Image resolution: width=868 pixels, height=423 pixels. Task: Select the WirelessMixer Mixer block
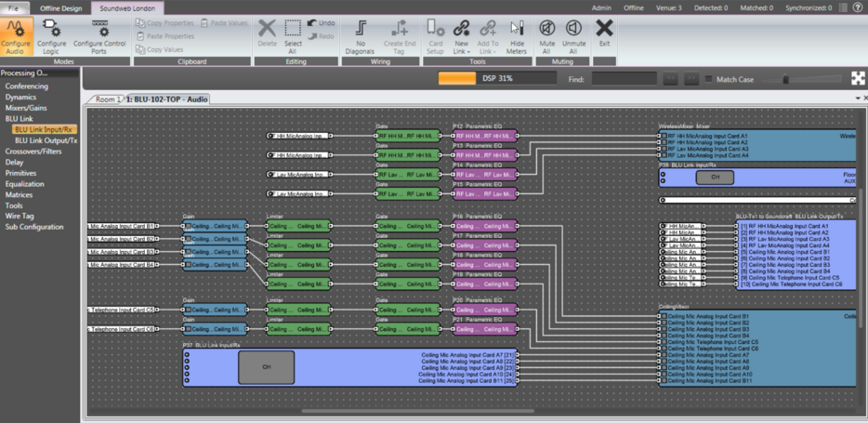coord(758,145)
